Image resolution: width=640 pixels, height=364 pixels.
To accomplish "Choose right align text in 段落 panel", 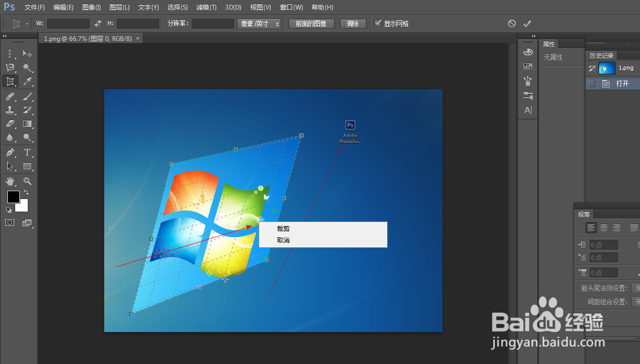I will [x=616, y=227].
